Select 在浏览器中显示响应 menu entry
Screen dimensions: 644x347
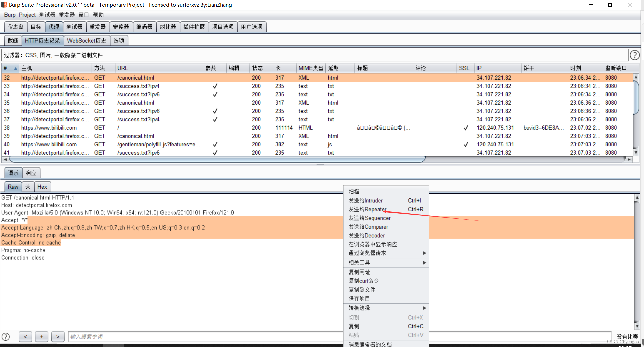point(386,244)
